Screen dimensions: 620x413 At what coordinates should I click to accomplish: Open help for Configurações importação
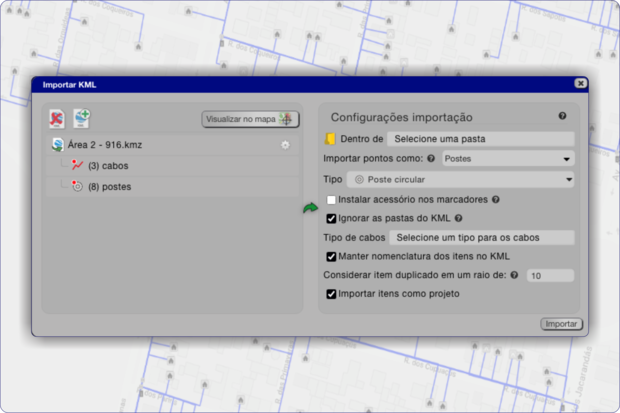pyautogui.click(x=562, y=116)
